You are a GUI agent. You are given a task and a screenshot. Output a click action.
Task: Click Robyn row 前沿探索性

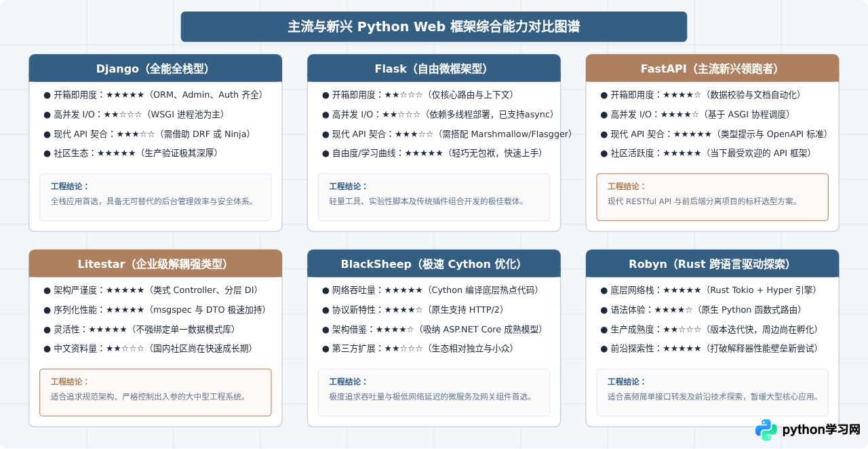[712, 349]
